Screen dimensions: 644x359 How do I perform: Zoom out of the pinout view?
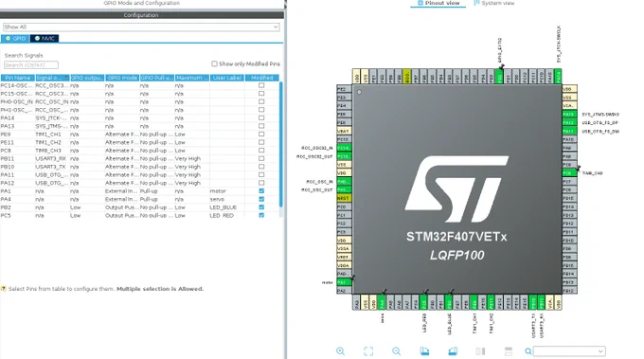tap(396, 351)
